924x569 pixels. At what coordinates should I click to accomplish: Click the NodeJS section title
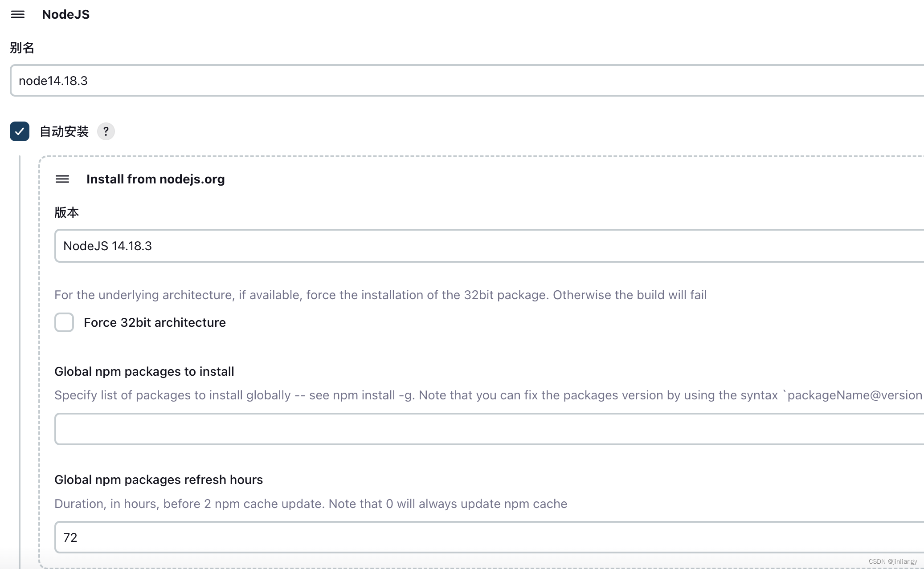pos(66,14)
